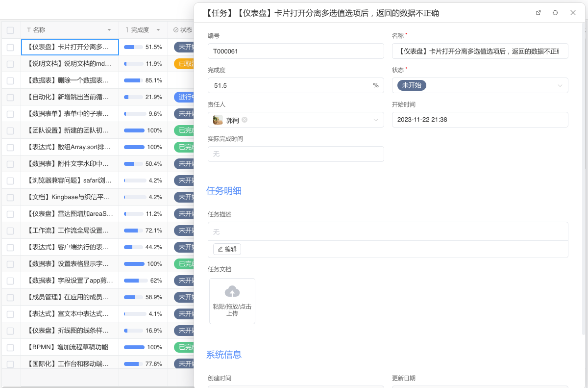Click 郭闫's avatar in 责任人 field
Screen dimensions: 588x388
click(x=218, y=120)
